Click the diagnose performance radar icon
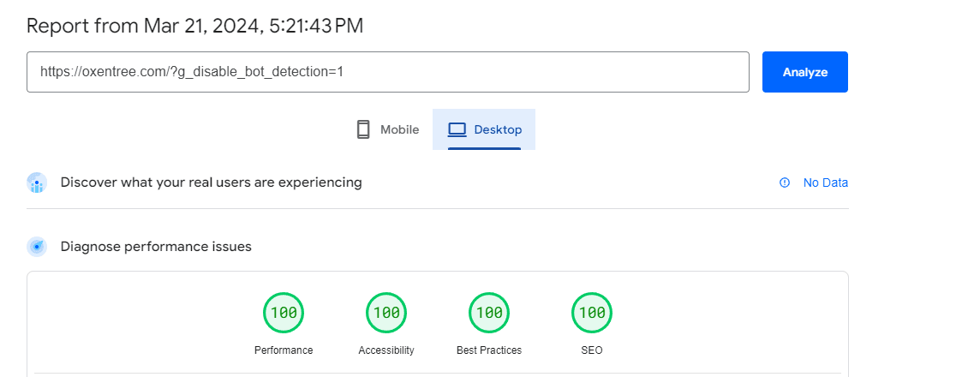Screen dimensions: 980x377 click(x=37, y=246)
